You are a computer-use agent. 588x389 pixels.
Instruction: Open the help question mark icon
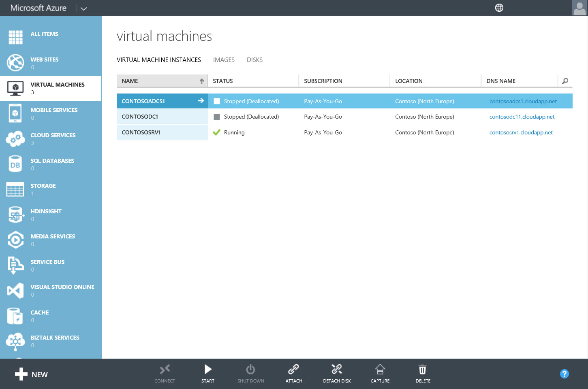tap(564, 374)
